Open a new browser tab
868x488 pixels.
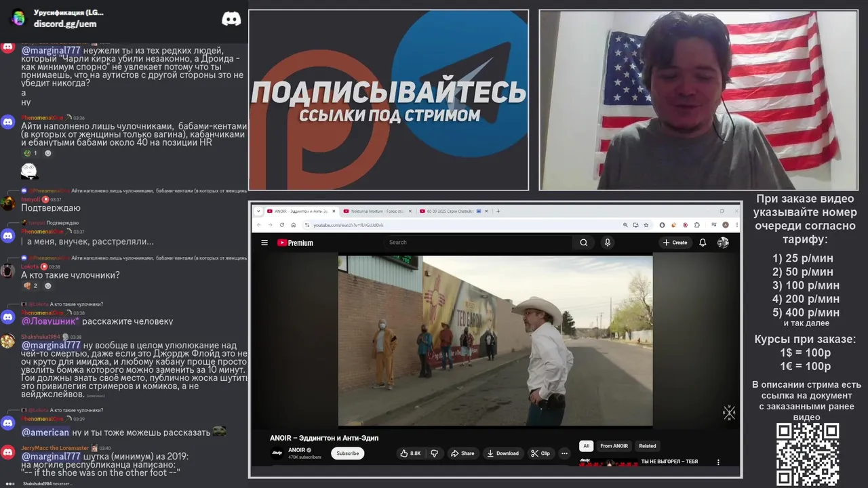[x=498, y=211]
